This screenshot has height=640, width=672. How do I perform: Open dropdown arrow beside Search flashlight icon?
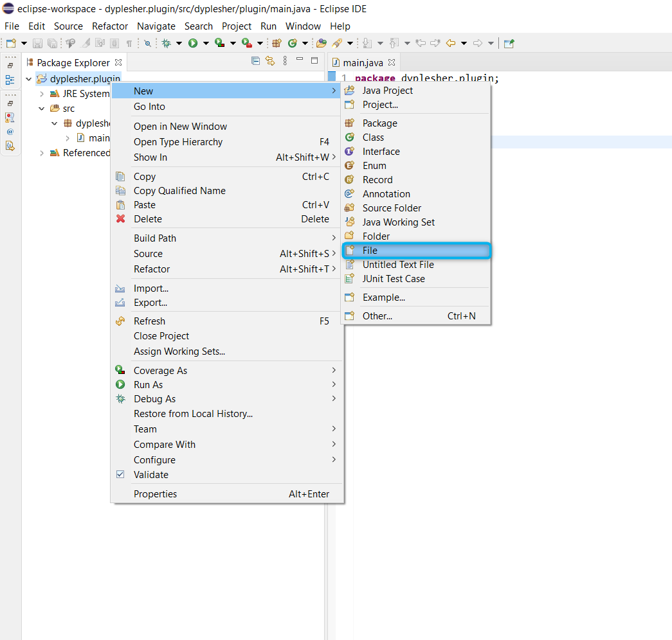(350, 43)
